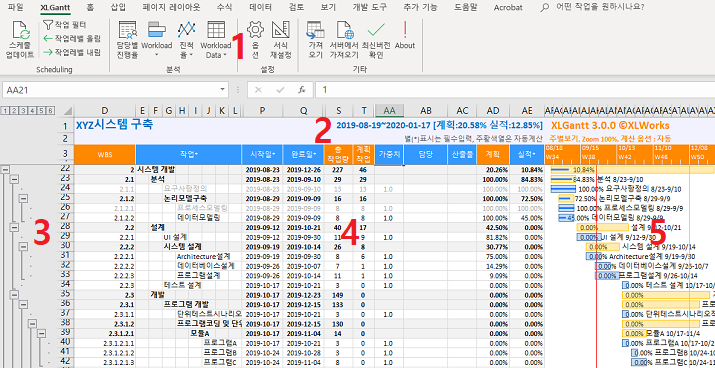Switch to the 페이지 레이아웃 tab
Viewport: 715px width, 368px height.
(171, 7)
